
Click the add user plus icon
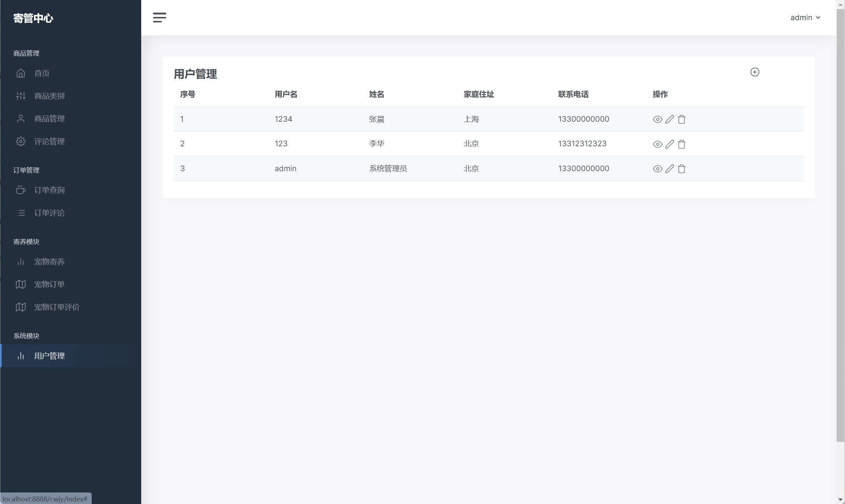pyautogui.click(x=754, y=72)
